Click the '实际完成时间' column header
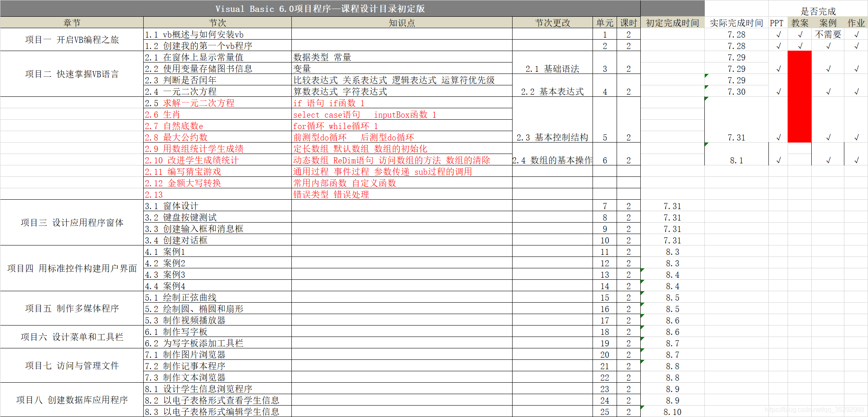The height and width of the screenshot is (417, 868). (737, 23)
